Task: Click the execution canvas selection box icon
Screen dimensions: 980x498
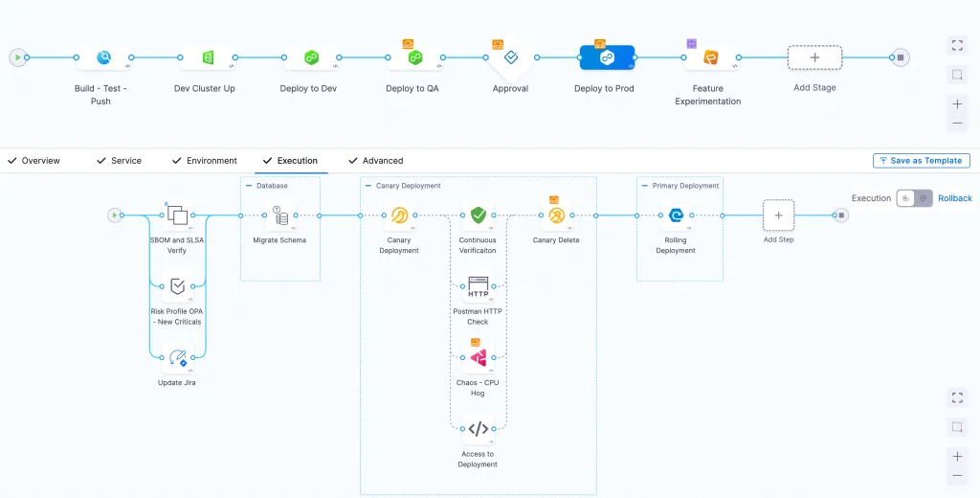Action: tap(957, 427)
